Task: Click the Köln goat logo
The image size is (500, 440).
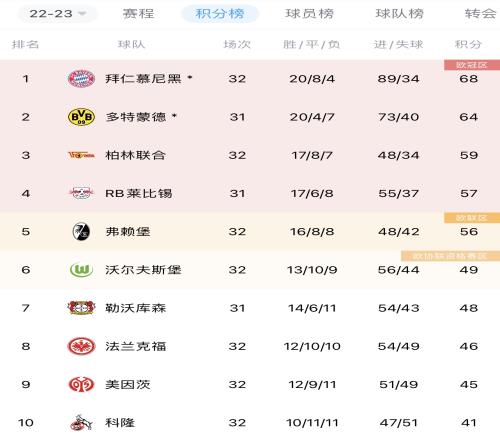Action: click(81, 422)
